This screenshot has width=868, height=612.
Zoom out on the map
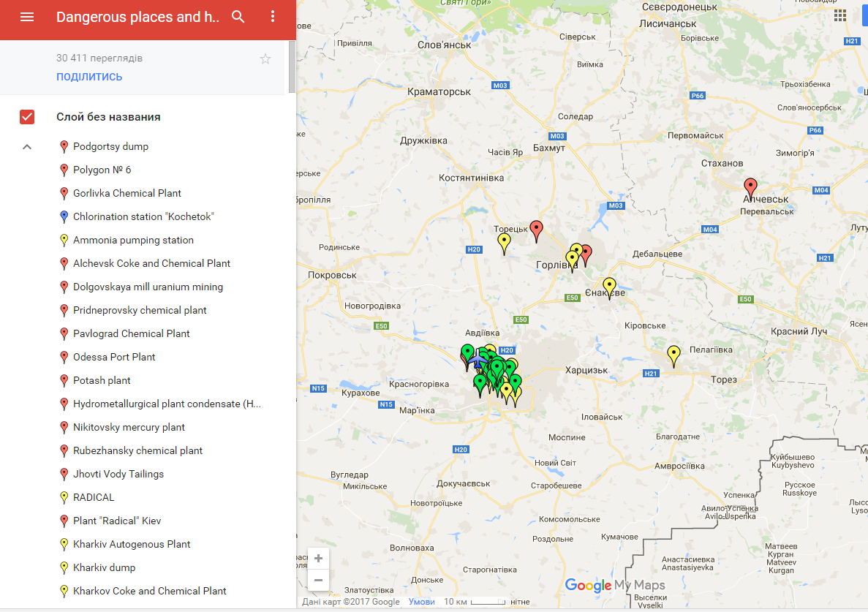click(x=318, y=580)
